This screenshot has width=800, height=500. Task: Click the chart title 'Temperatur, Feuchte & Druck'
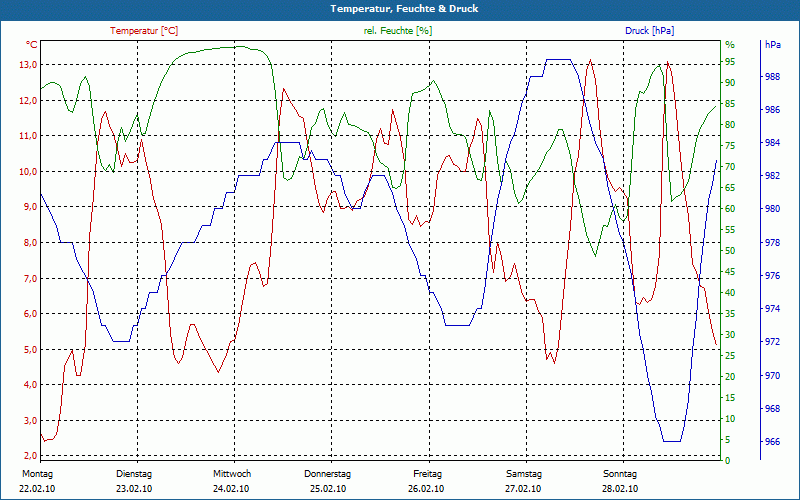tap(404, 9)
